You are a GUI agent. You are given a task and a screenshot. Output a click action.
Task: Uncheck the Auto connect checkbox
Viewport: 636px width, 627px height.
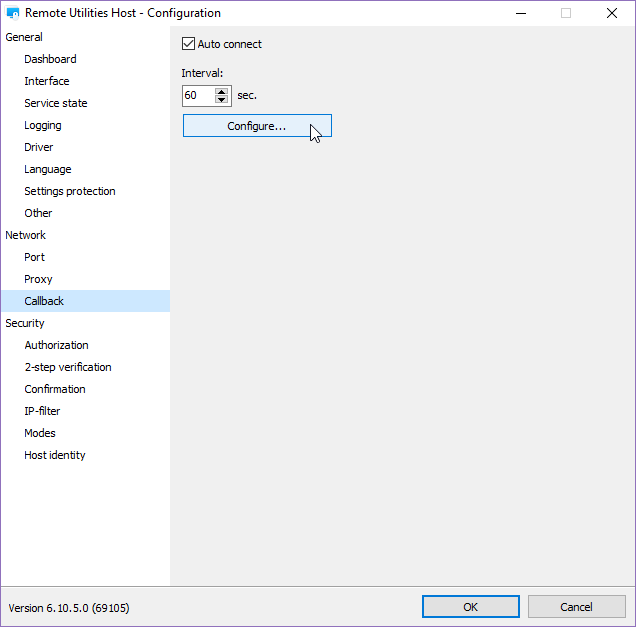click(188, 44)
